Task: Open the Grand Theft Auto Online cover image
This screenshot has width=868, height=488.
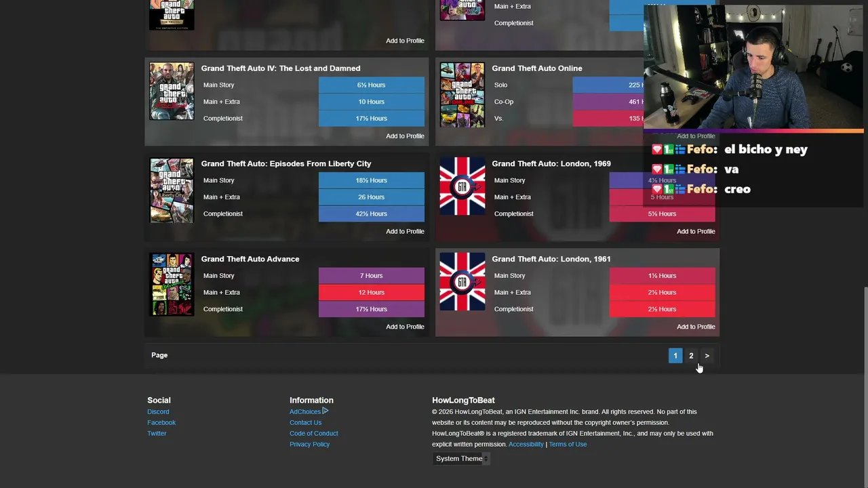Action: 462,95
